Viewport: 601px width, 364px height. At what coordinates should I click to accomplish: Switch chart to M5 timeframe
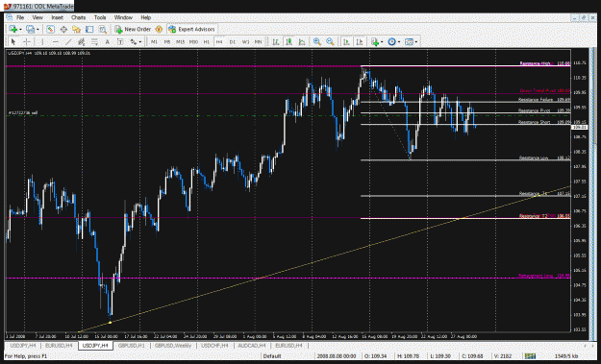[167, 41]
